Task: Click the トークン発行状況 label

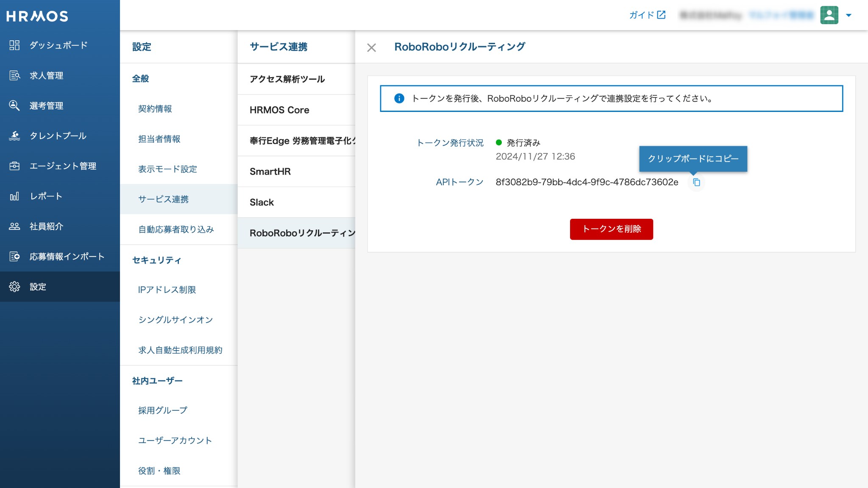Action: pyautogui.click(x=450, y=143)
